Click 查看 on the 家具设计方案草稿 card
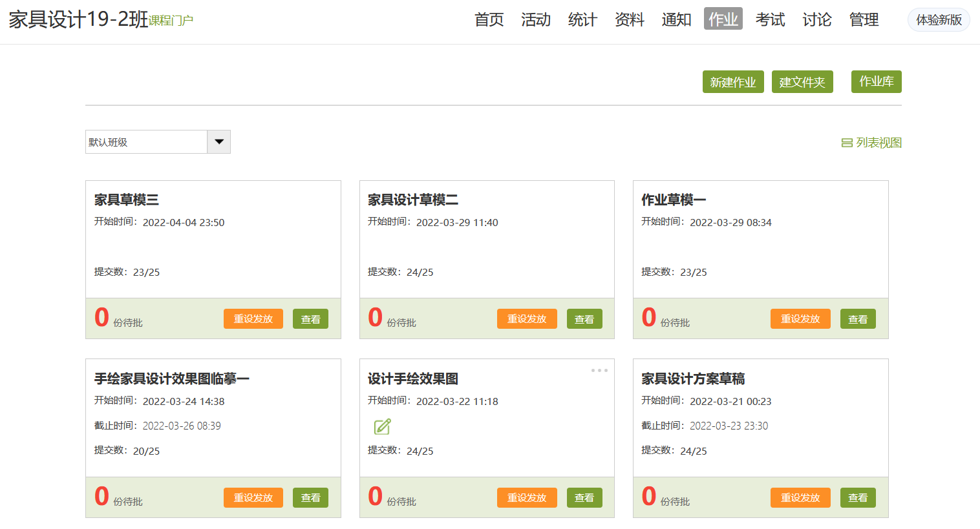The width and height of the screenshot is (980, 529). pyautogui.click(x=858, y=498)
